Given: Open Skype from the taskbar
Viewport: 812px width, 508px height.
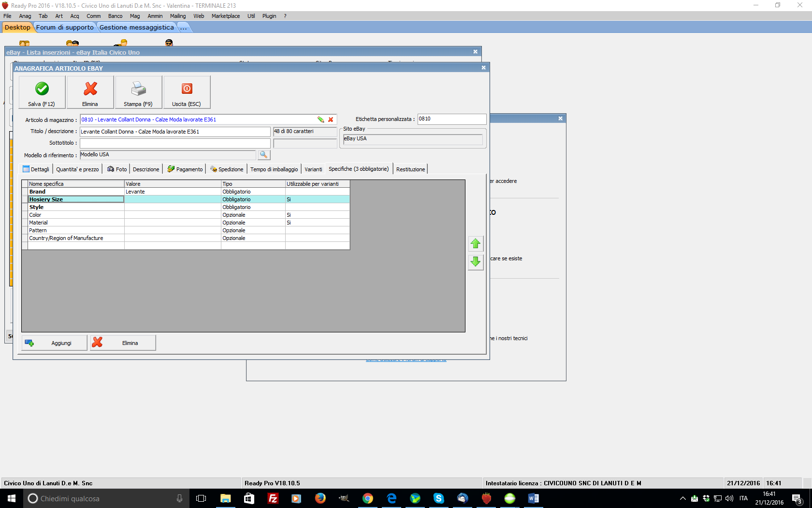Looking at the screenshot, I should (x=439, y=498).
